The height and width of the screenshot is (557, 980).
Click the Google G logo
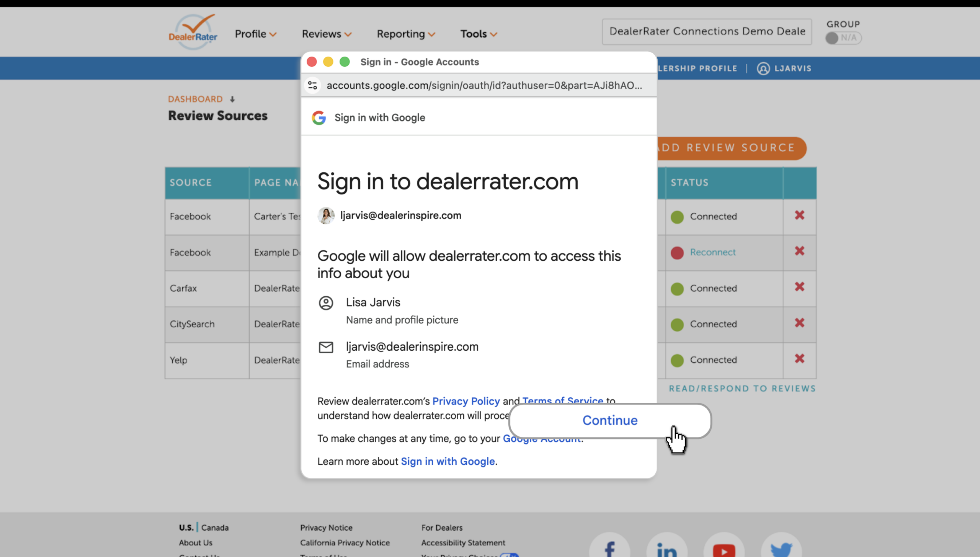[x=318, y=118]
